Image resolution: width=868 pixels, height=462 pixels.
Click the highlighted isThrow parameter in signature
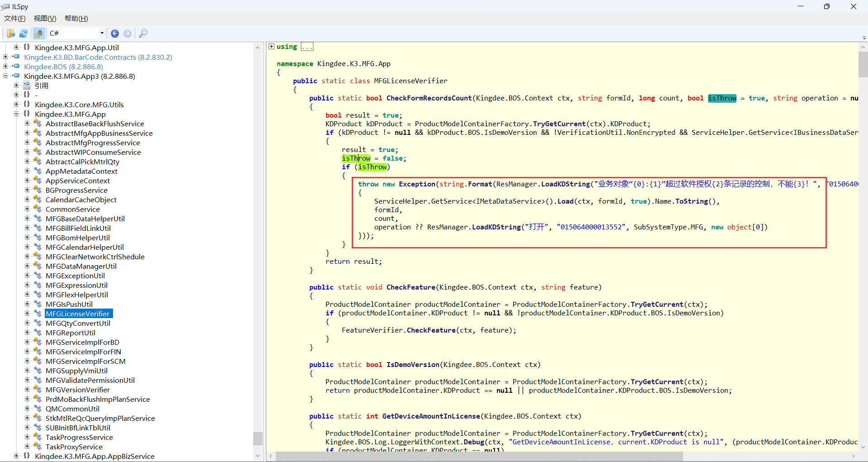pos(722,98)
